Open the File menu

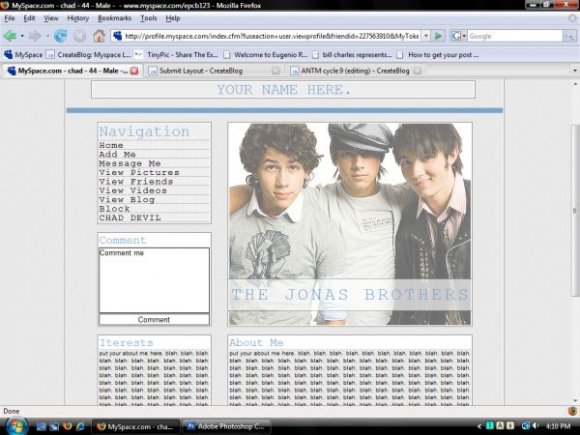pyautogui.click(x=10, y=18)
